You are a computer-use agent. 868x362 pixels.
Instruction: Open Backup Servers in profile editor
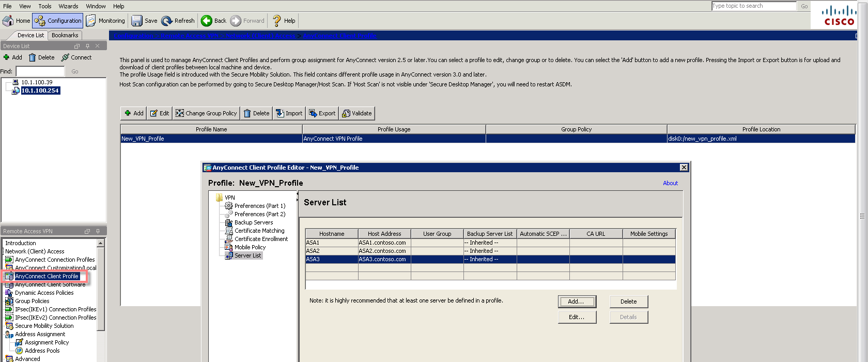pyautogui.click(x=254, y=222)
